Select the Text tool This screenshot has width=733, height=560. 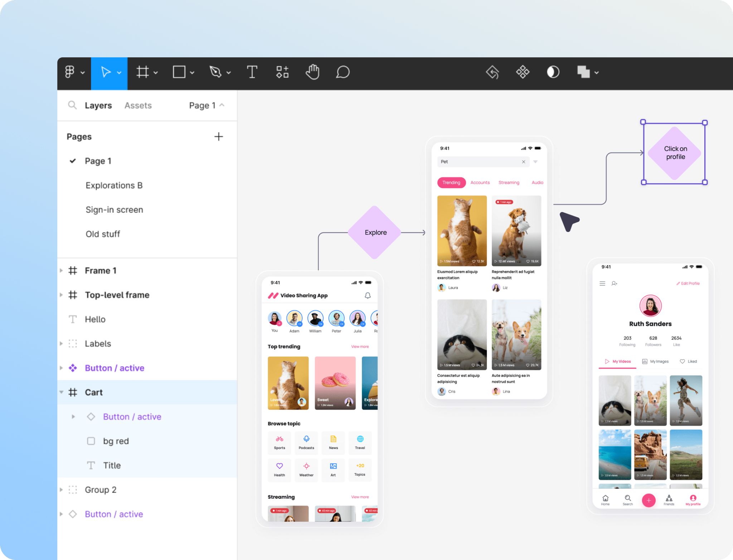[252, 72]
